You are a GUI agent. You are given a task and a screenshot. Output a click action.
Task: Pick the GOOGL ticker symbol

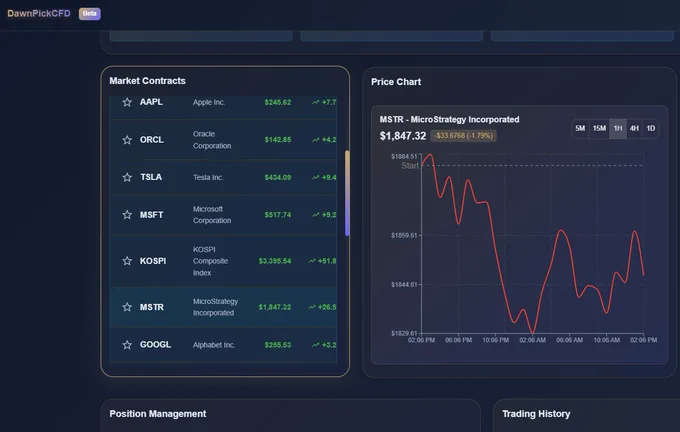pyautogui.click(x=155, y=344)
